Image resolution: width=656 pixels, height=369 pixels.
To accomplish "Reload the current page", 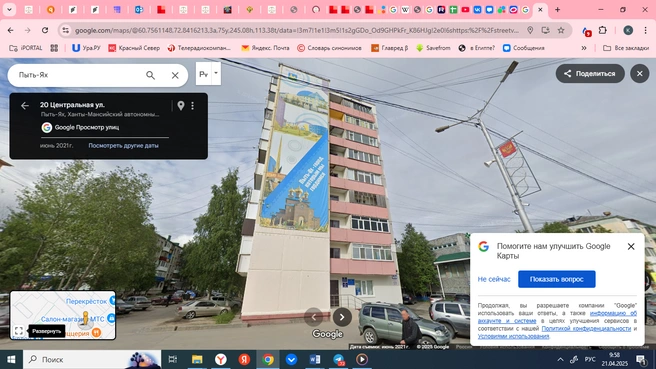I will [45, 30].
